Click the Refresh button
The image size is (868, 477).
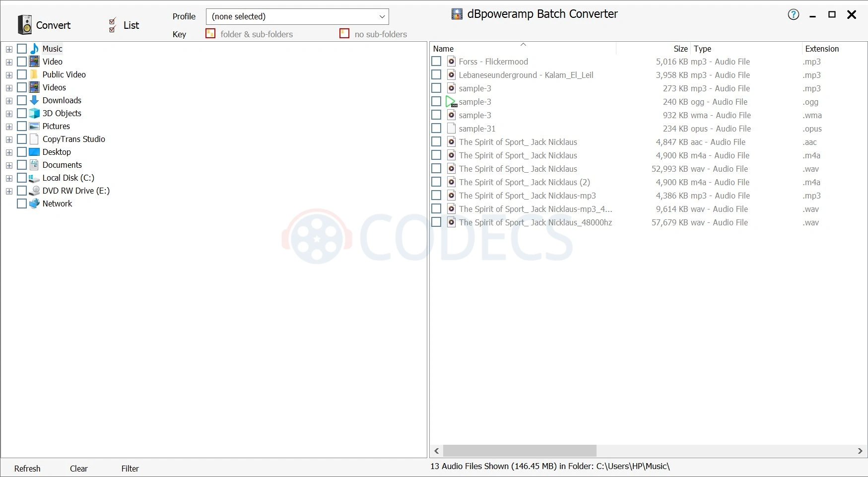[27, 469]
